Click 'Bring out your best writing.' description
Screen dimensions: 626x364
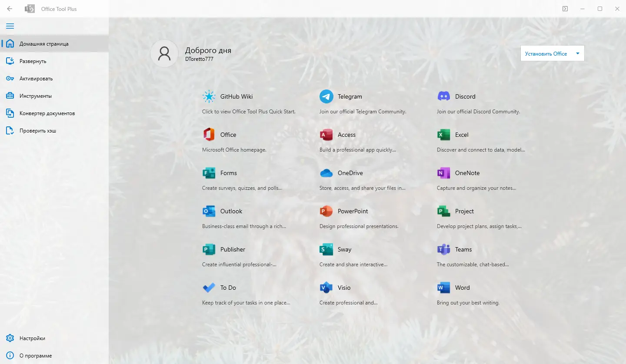(468, 303)
